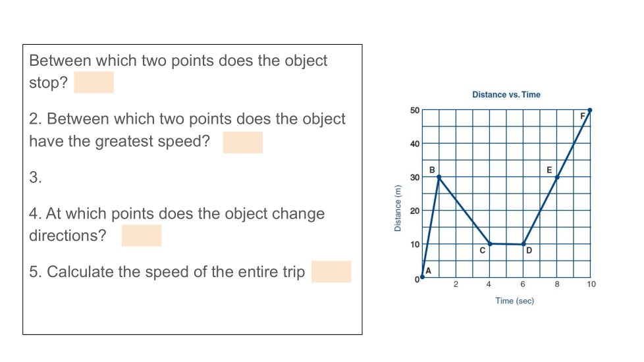Click the "Calculate the speed" question text
Viewport: 644px width, 362px height.
167,272
